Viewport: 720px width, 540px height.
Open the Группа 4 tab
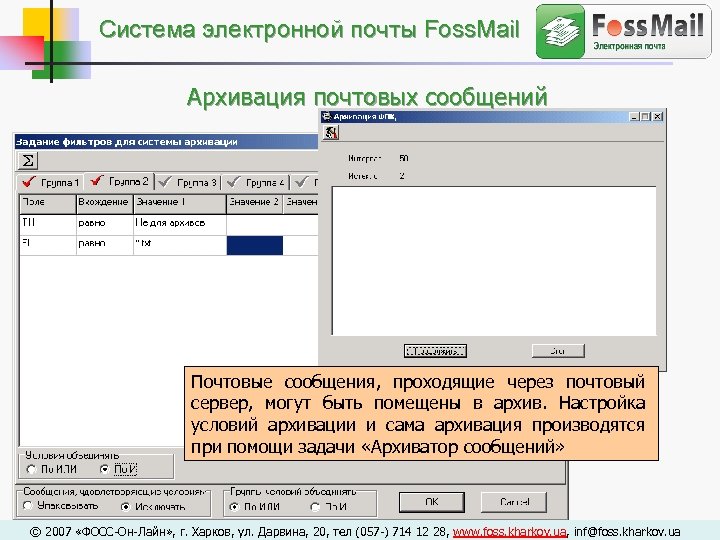click(x=257, y=182)
